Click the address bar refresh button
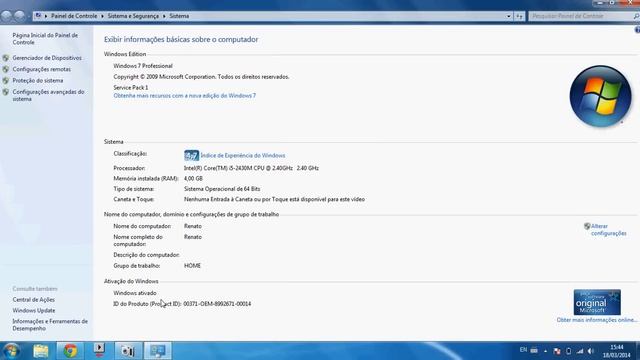 coord(519,16)
